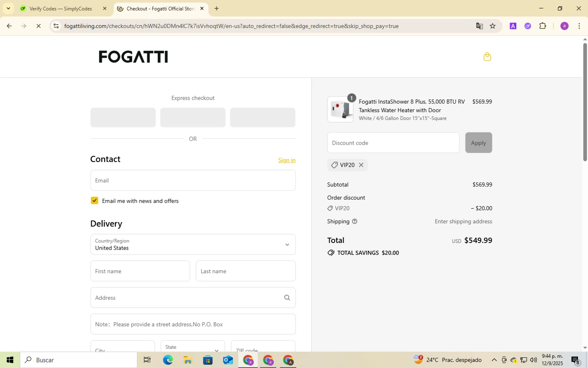Bookmark this page with the star icon
The height and width of the screenshot is (368, 588).
493,26
